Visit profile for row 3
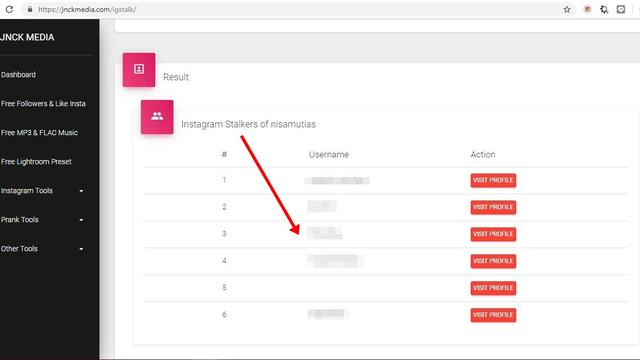640x360 pixels. [493, 234]
